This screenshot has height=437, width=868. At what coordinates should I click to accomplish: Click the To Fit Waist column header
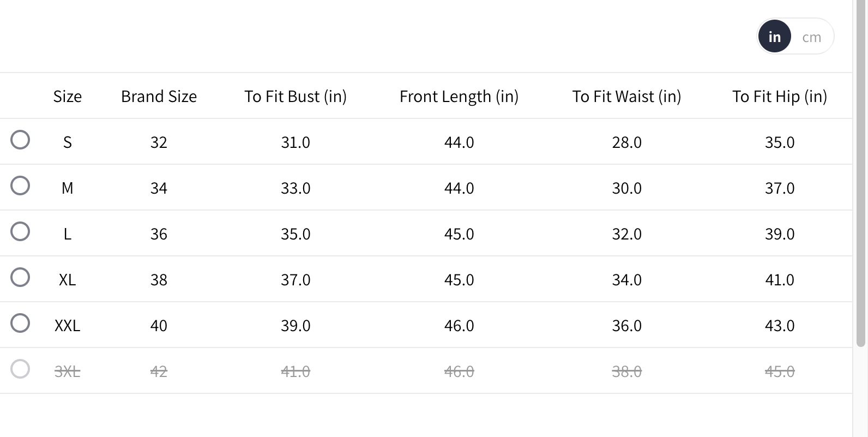626,97
